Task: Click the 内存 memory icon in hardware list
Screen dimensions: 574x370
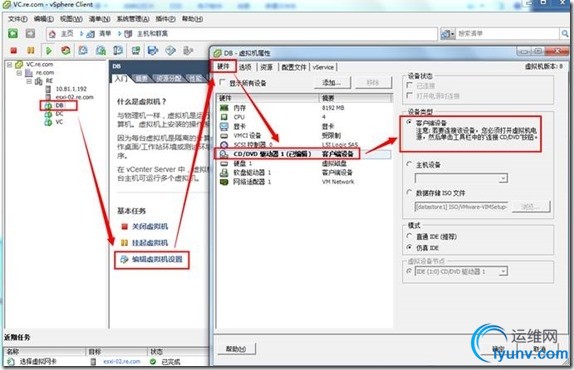Action: [224, 108]
